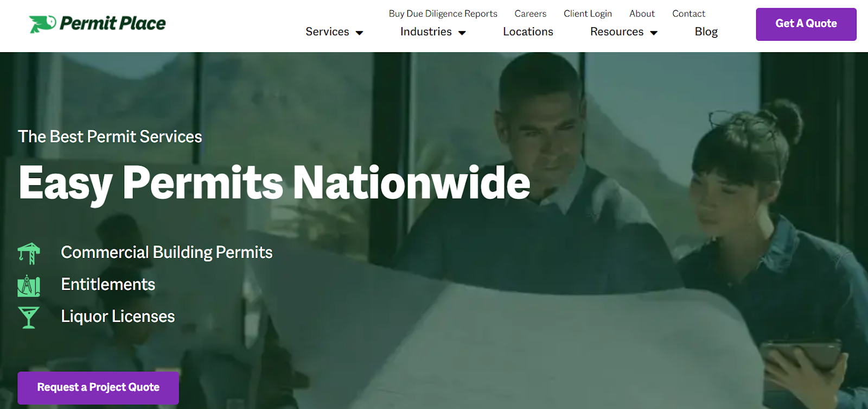Screen dimensions: 868x409
Task: Open the Blog page
Action: coord(706,32)
